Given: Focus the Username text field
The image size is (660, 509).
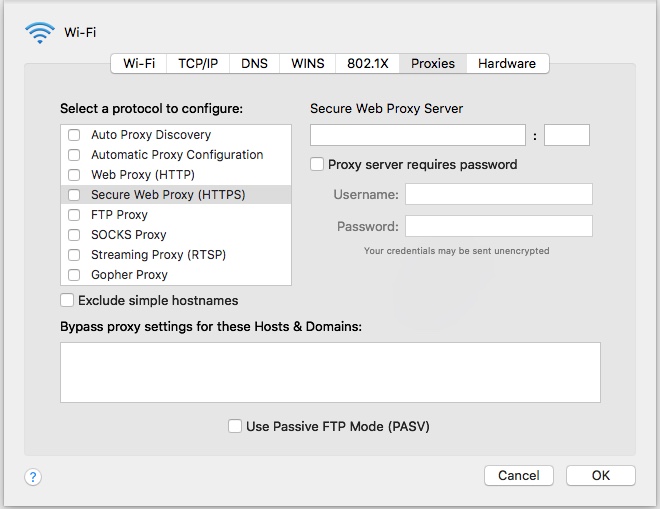Looking at the screenshot, I should [498, 194].
